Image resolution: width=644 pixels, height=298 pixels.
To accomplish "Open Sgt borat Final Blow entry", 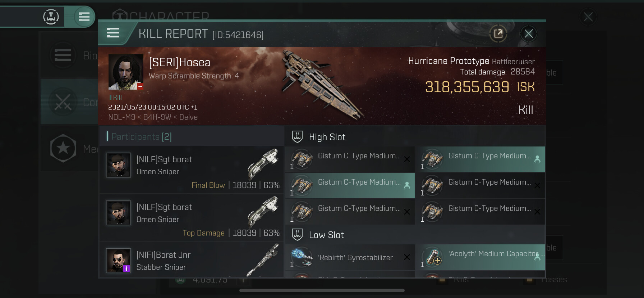I will pyautogui.click(x=192, y=170).
